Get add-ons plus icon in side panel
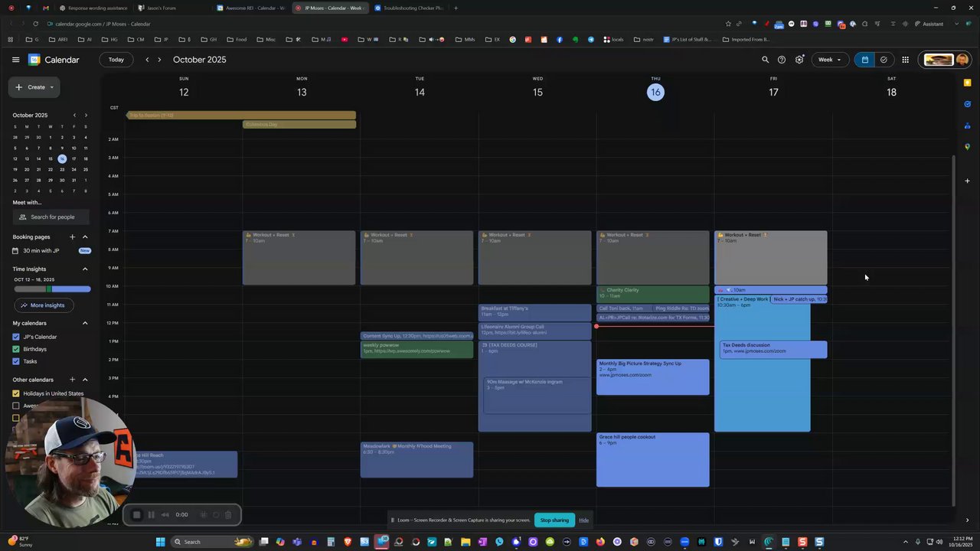 967,181
